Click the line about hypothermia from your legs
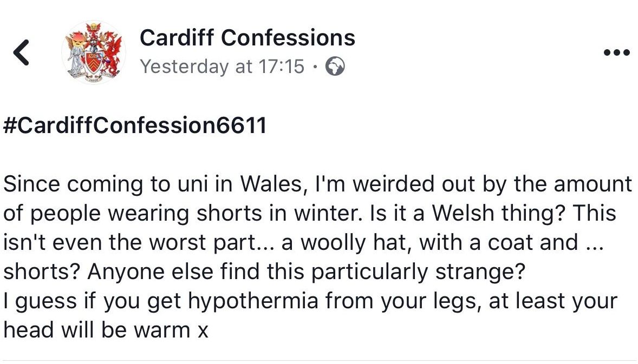Screen dimensions: 638x364 (x=310, y=301)
